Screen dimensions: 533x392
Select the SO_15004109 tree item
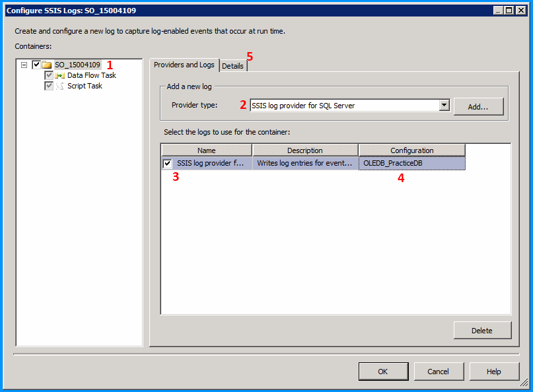(77, 65)
